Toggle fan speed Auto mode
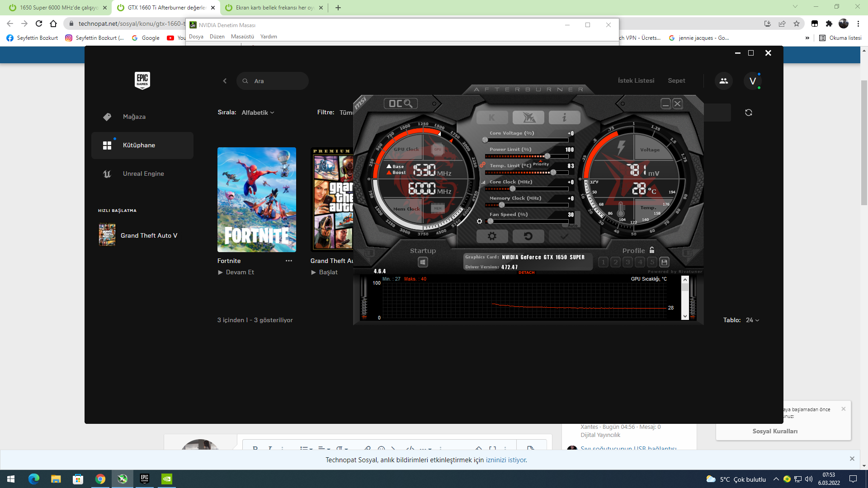868x488 pixels. coord(572,225)
